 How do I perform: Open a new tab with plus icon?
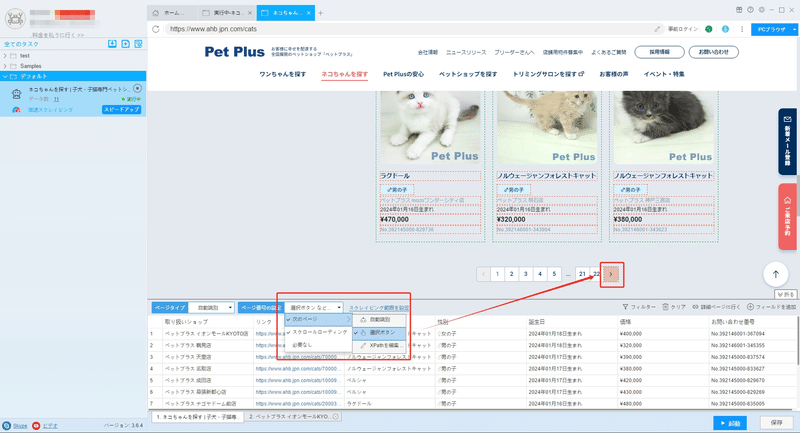pos(320,13)
